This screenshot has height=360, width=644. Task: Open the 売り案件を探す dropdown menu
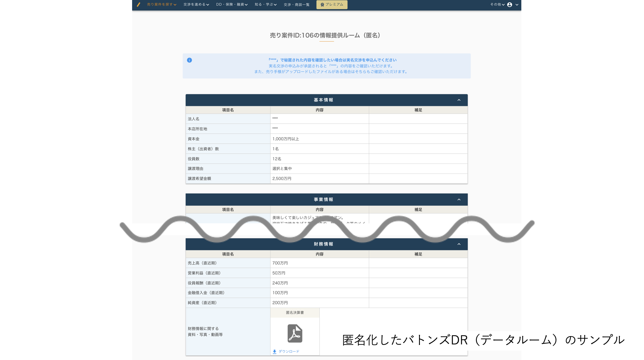pos(161,4)
